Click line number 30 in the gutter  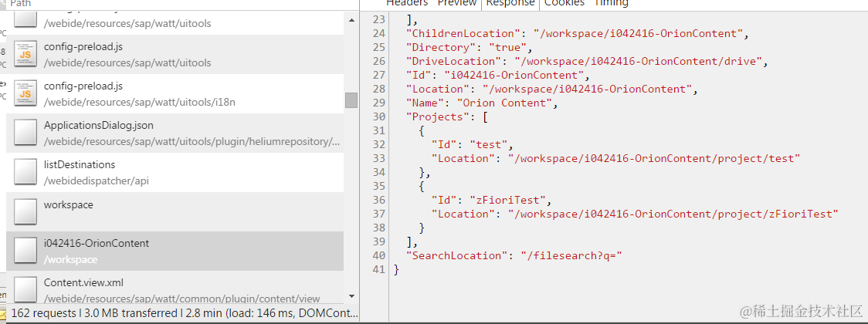378,116
